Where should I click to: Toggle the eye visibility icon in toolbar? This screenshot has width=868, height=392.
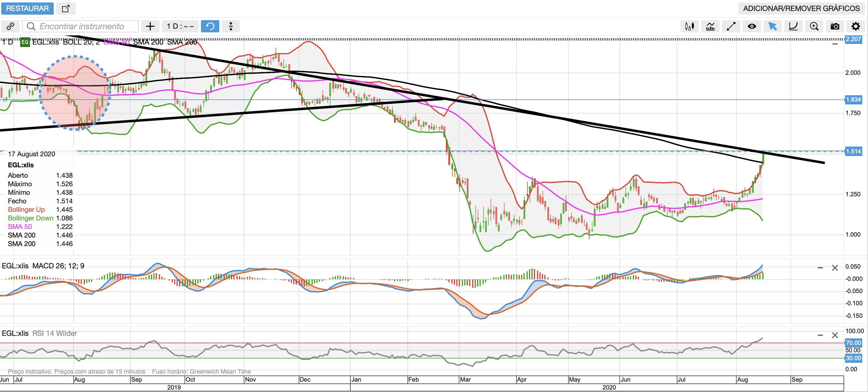pyautogui.click(x=752, y=26)
